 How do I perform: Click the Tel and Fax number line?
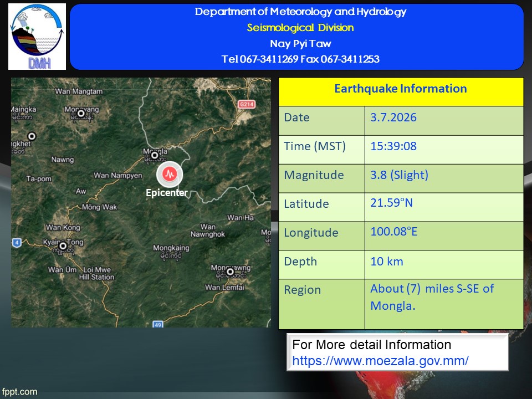tap(300, 59)
